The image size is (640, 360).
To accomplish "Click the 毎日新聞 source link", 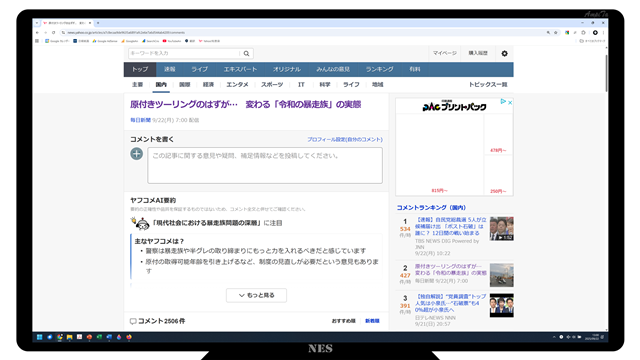I will [x=140, y=120].
